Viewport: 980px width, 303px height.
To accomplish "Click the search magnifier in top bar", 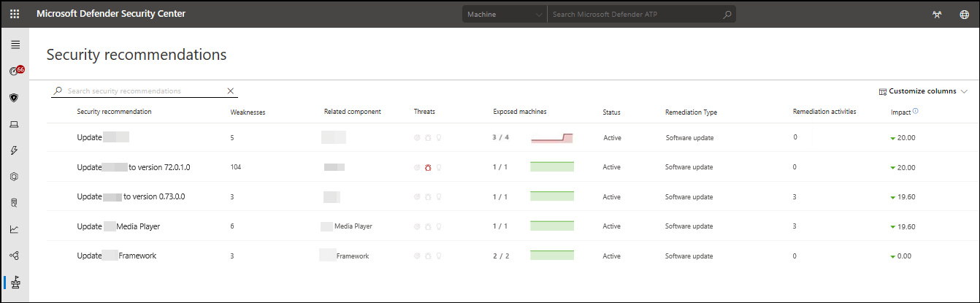I will tap(727, 14).
